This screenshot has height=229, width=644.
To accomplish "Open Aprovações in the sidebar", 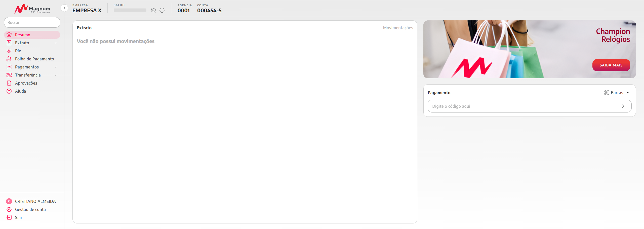I will (32, 83).
